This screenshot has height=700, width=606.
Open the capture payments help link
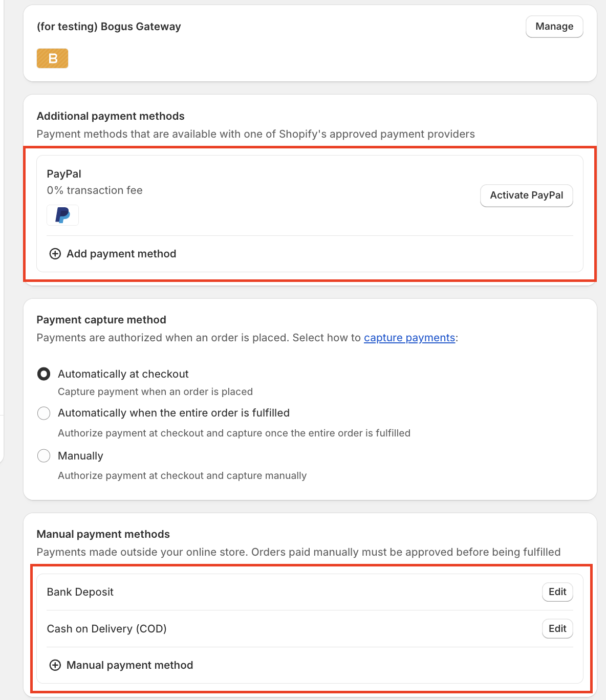point(409,338)
